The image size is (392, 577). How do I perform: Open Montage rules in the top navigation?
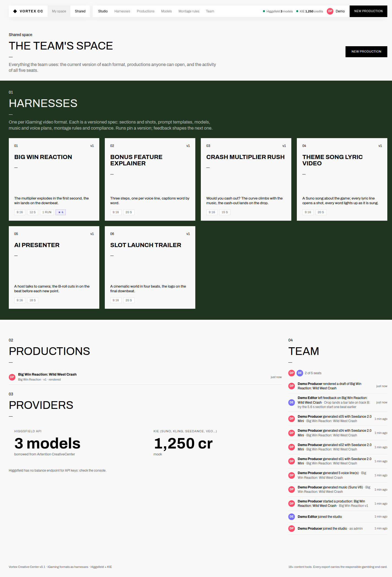click(x=189, y=11)
